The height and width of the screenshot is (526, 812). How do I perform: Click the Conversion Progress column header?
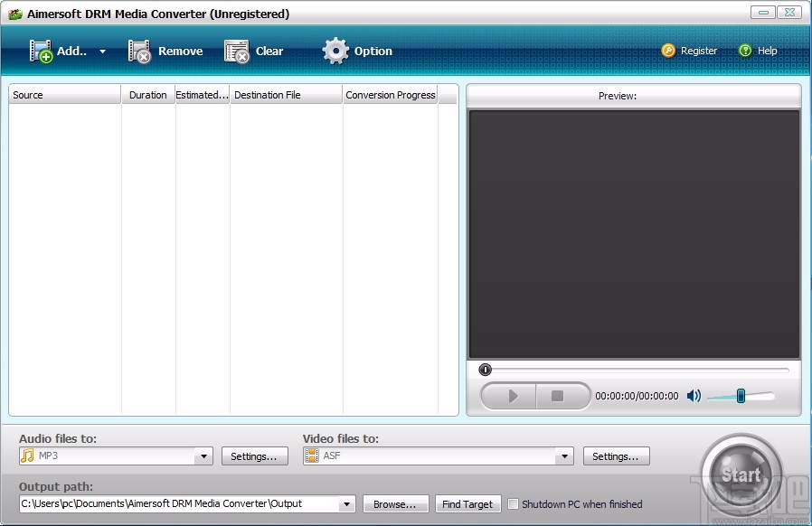[x=390, y=94]
